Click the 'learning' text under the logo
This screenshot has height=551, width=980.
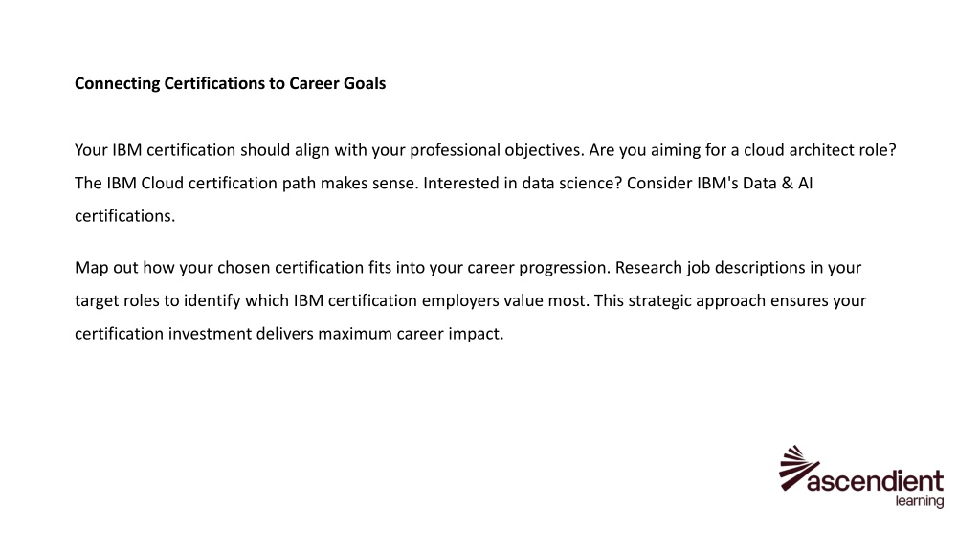pyautogui.click(x=920, y=501)
